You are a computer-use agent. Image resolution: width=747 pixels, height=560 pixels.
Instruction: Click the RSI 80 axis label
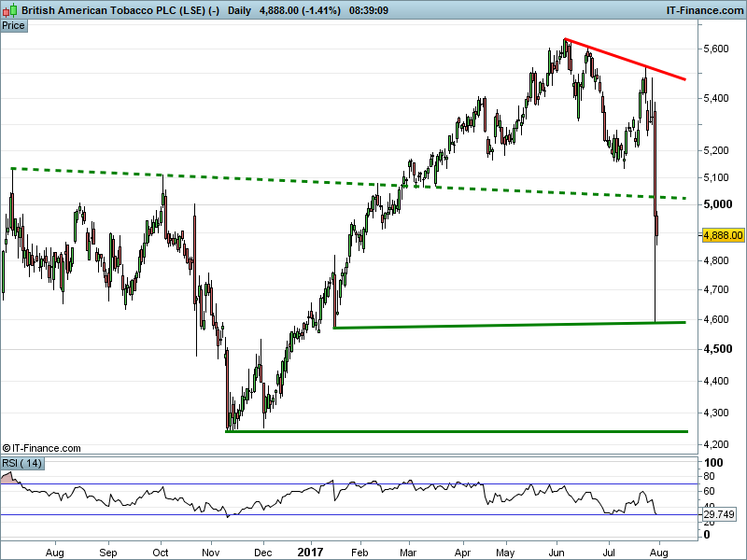(x=709, y=476)
